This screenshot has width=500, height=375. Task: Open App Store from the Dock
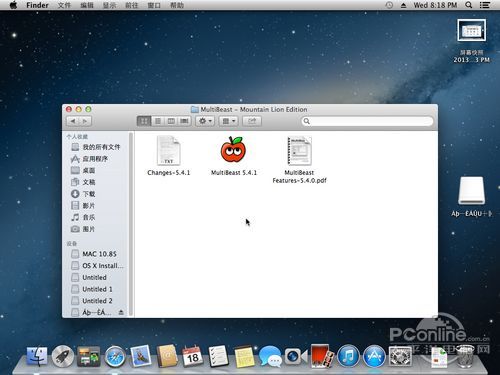[x=374, y=356]
